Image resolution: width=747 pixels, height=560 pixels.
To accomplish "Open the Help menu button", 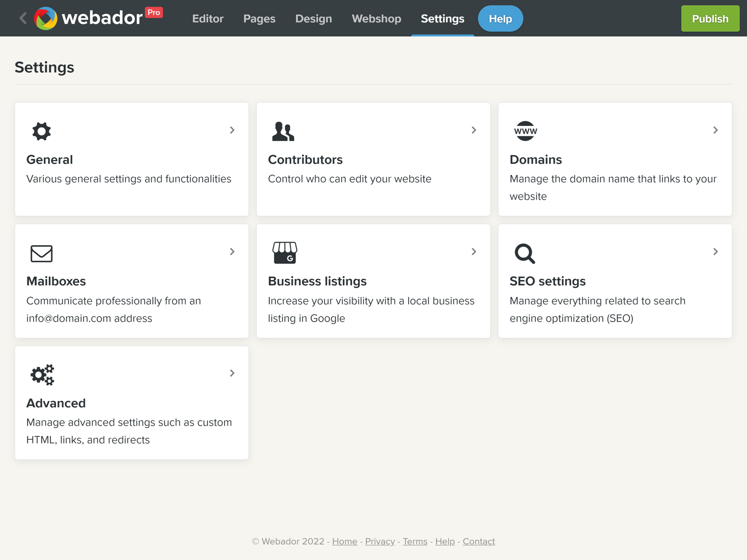I will (x=500, y=19).
